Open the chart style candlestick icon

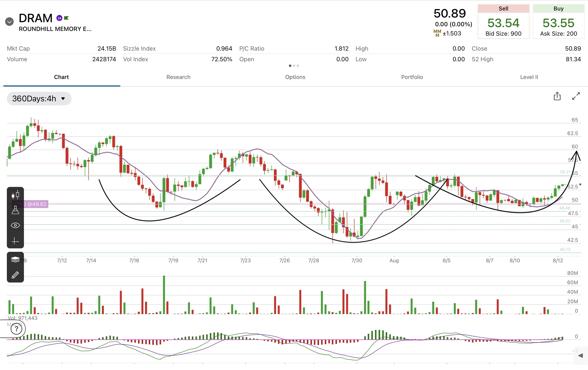pyautogui.click(x=15, y=195)
